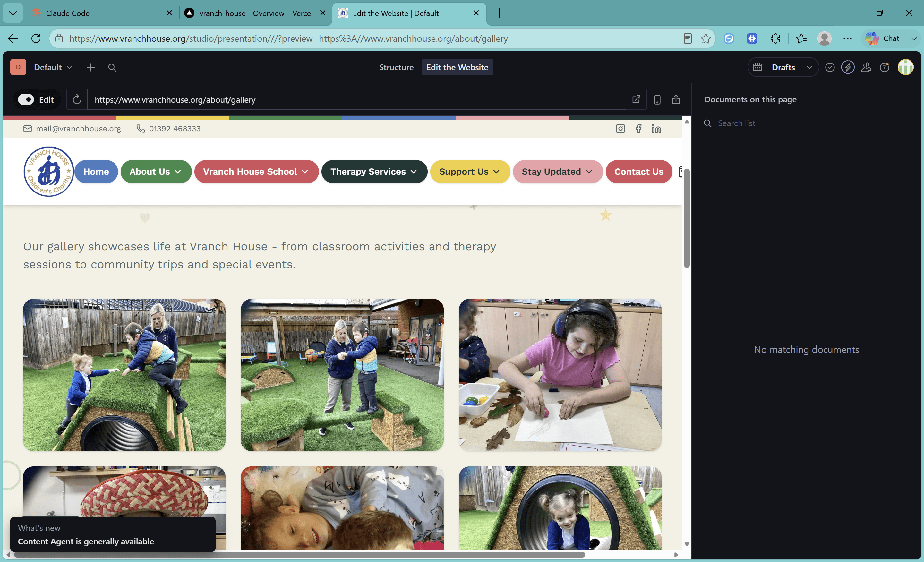
Task: Open photo of teacher helping boy balance
Action: (342, 375)
